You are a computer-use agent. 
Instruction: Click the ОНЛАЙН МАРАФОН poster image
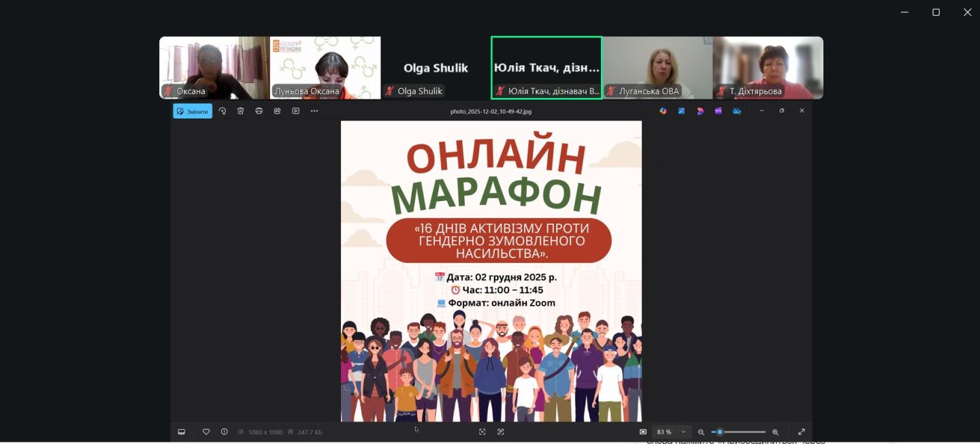491,271
